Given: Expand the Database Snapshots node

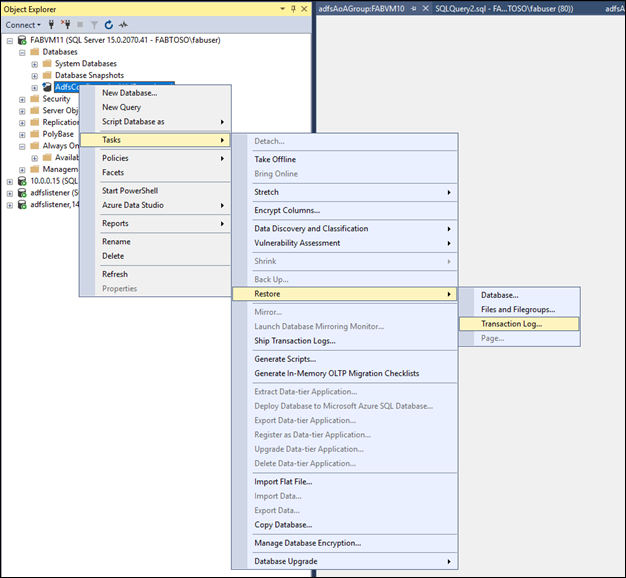Looking at the screenshot, I should pyautogui.click(x=35, y=76).
